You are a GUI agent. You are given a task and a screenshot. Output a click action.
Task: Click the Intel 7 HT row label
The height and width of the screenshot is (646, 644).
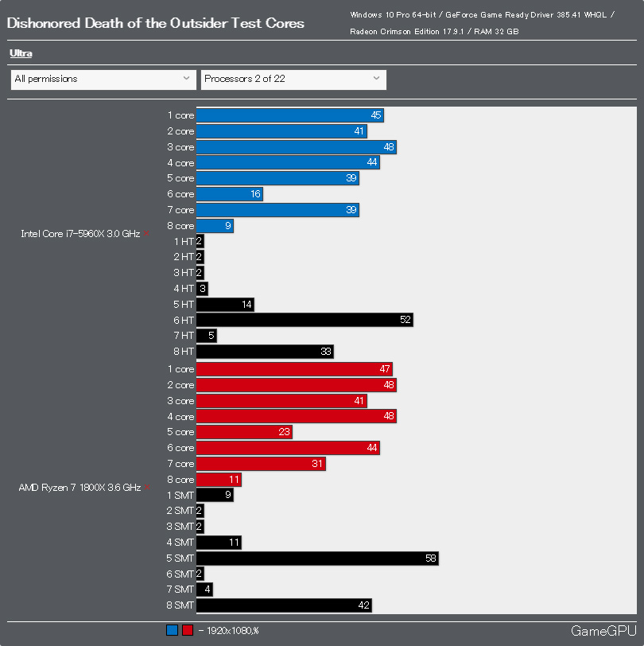click(184, 336)
